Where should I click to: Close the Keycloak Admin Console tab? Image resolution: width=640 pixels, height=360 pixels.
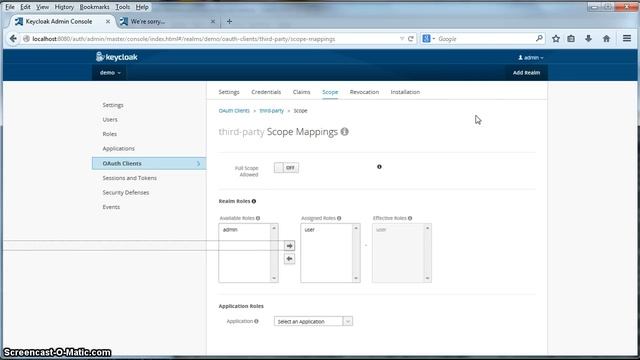coord(108,22)
